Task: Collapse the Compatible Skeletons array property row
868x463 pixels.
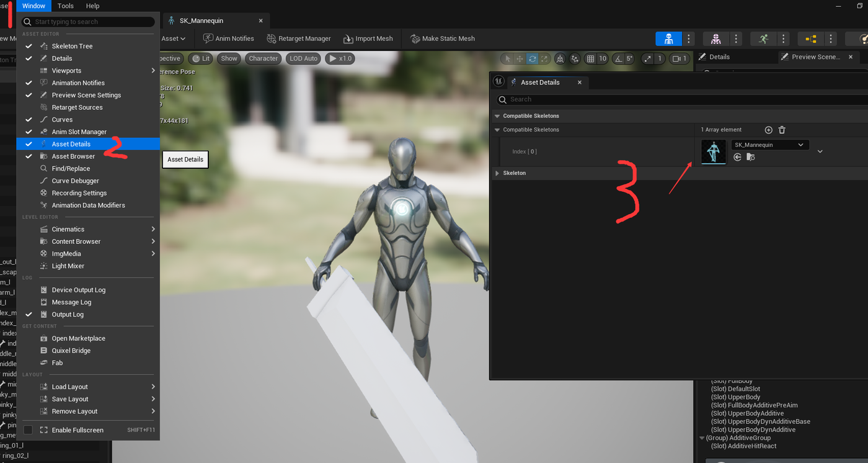Action: click(497, 130)
